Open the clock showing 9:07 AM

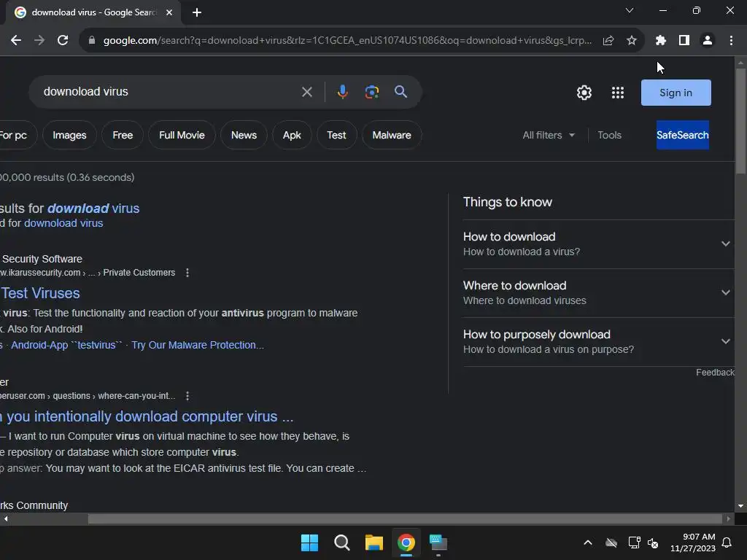[693, 542]
